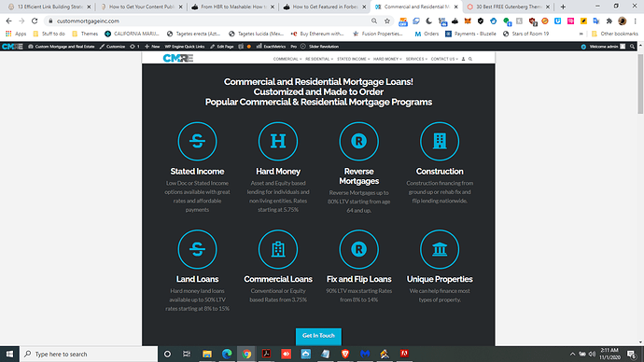Open a new Chrome tab

(x=563, y=7)
